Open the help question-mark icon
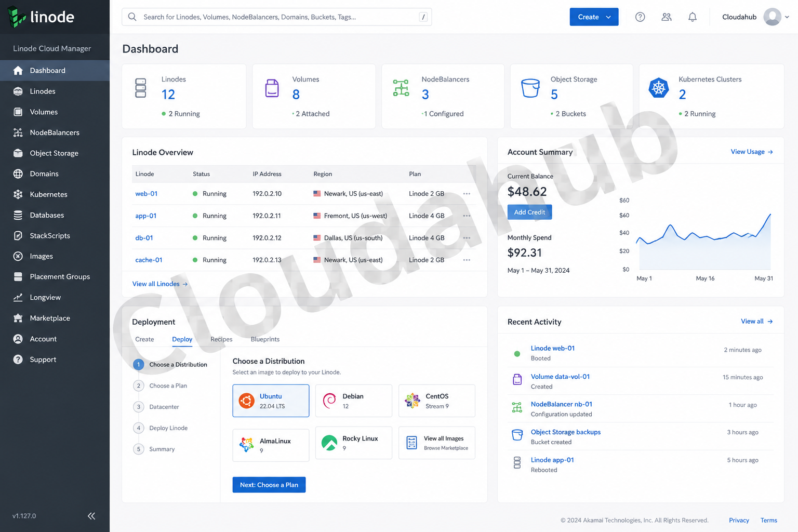 coord(640,17)
